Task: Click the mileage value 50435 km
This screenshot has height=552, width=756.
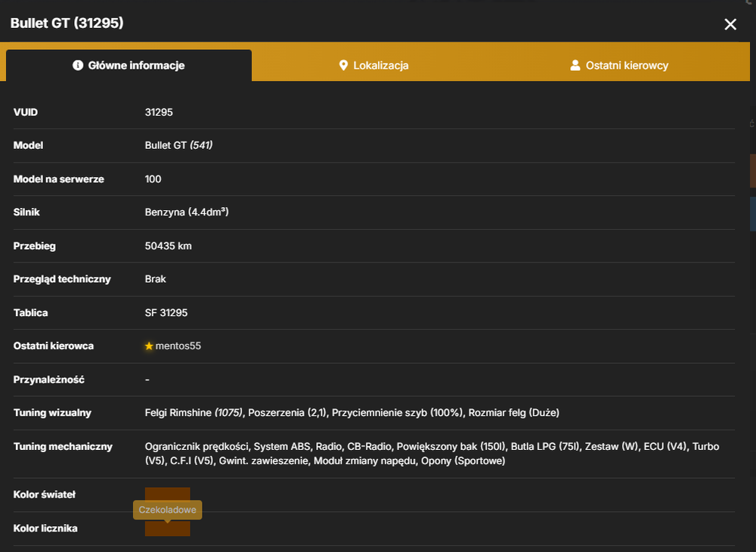Action: [169, 246]
